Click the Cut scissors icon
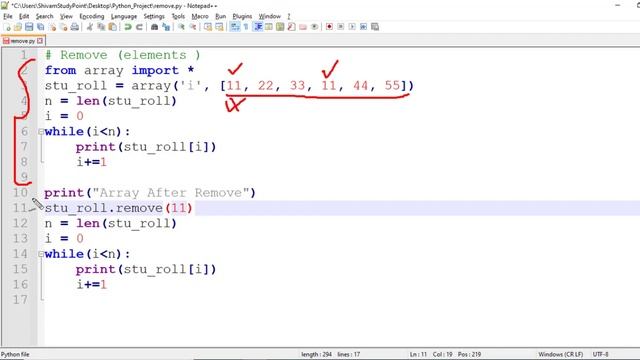The image size is (640, 360). coord(89,27)
